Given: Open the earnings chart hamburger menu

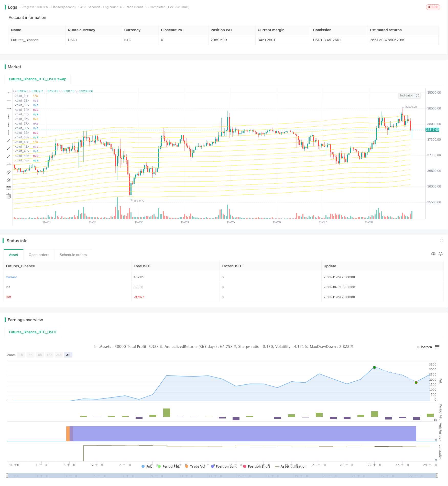Looking at the screenshot, I should (x=437, y=347).
